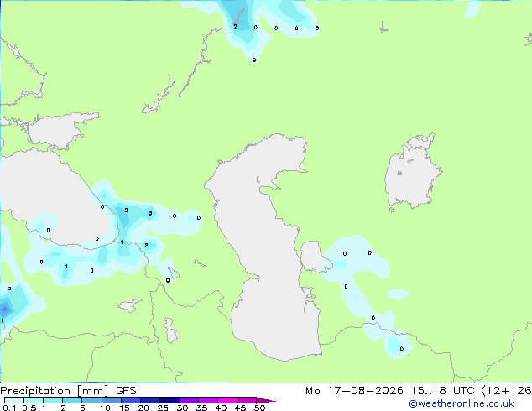Screen dimensions: 532x411
Task: Click the "50" legend scale label
Action: click(259, 408)
